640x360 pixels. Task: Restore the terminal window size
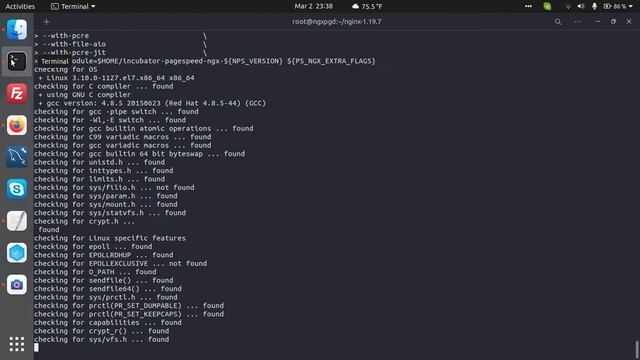pos(613,22)
